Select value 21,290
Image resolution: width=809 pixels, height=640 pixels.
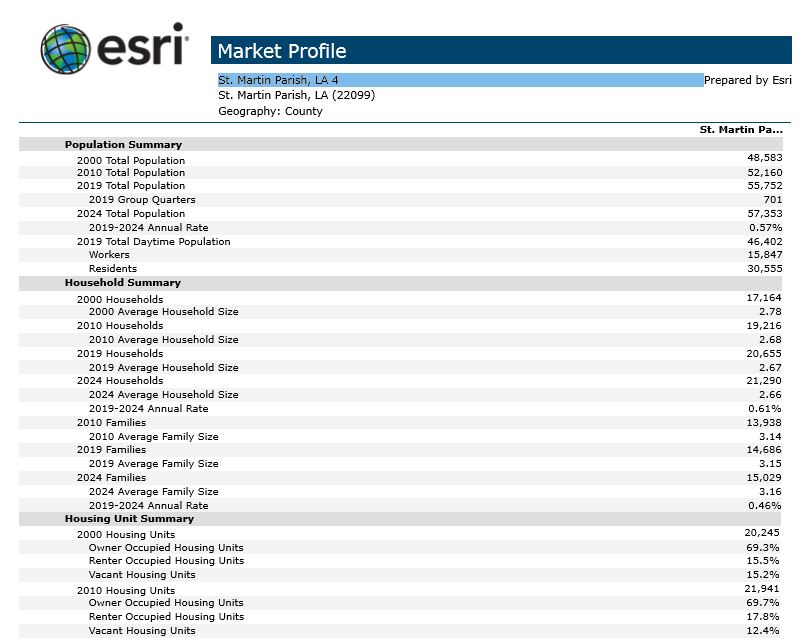point(764,380)
